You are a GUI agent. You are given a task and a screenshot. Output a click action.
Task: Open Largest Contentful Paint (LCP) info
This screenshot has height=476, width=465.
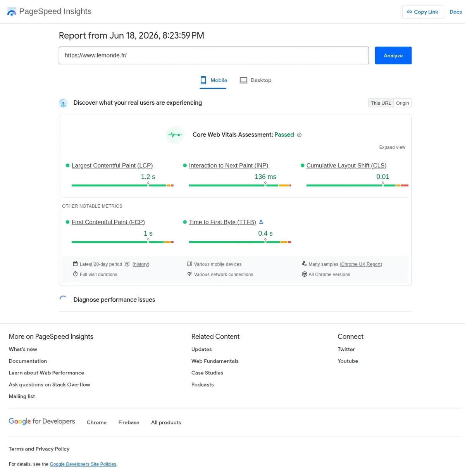pos(112,166)
